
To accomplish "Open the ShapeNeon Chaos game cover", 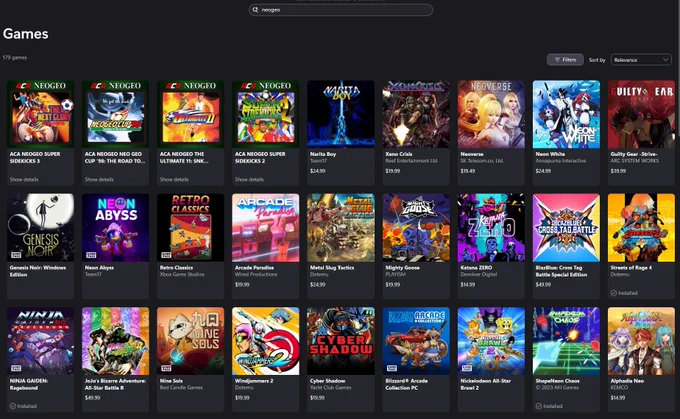I will (566, 341).
